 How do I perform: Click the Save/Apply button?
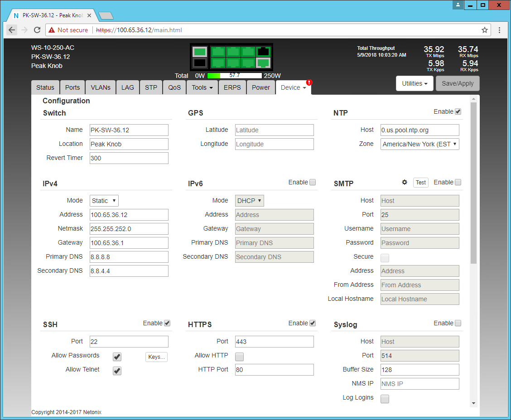pos(457,83)
